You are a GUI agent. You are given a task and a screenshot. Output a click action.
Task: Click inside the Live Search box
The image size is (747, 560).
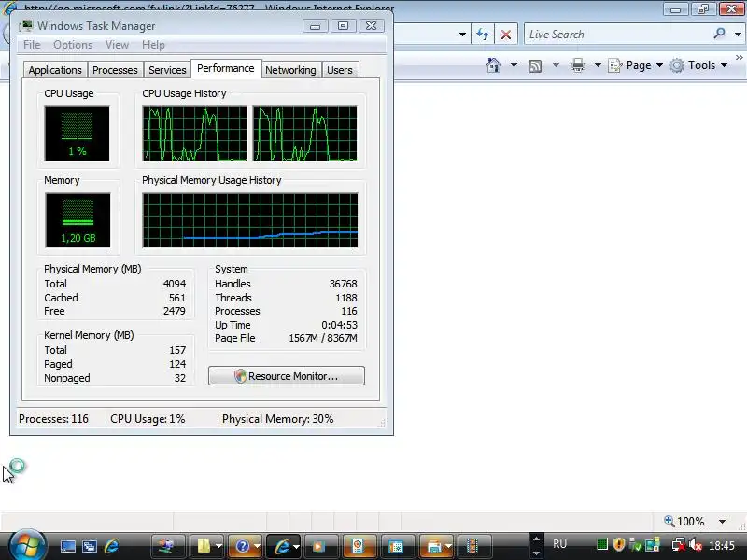click(617, 35)
